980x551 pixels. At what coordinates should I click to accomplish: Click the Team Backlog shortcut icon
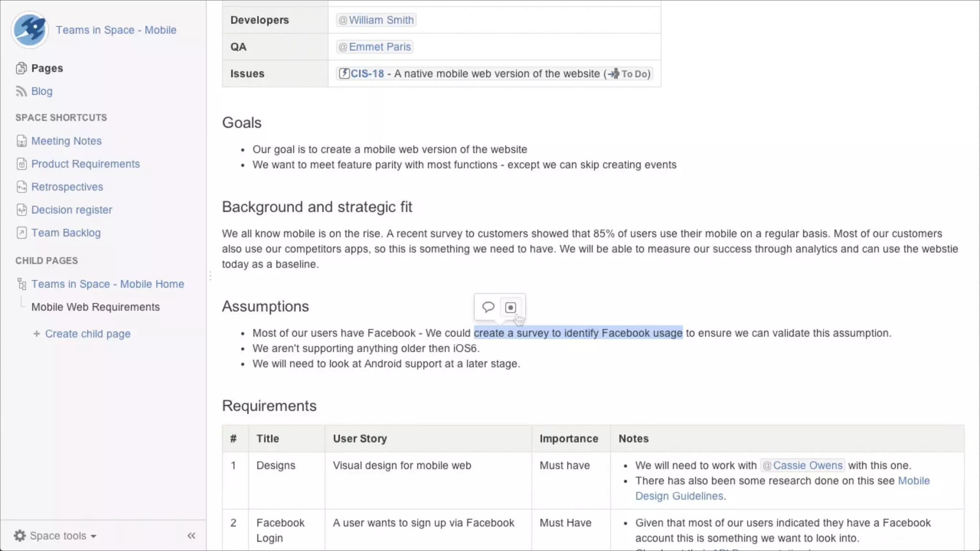pyautogui.click(x=22, y=233)
